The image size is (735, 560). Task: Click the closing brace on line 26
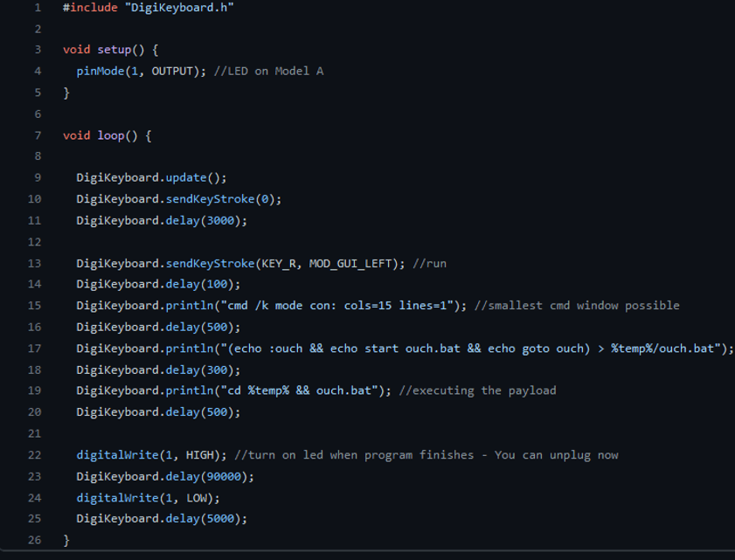tap(66, 540)
